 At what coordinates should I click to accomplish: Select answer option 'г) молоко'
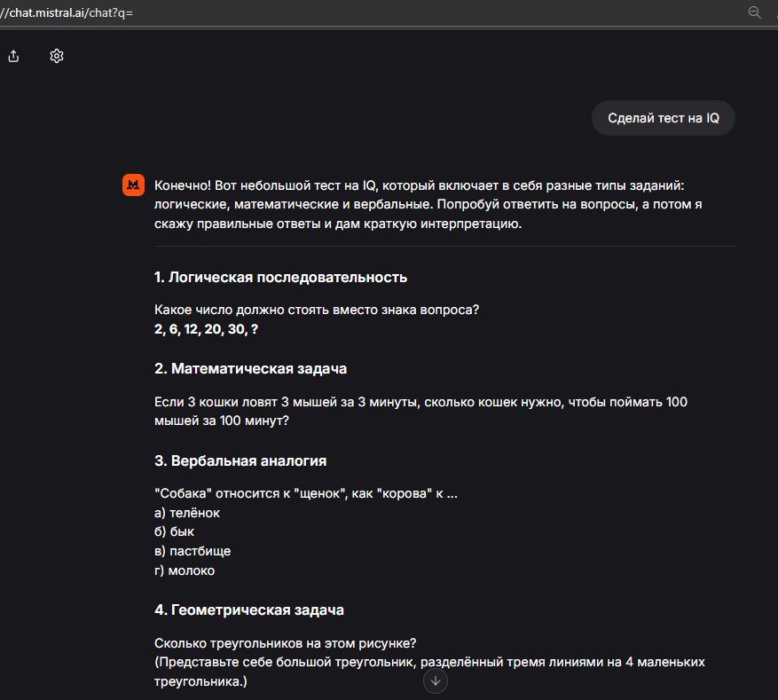click(185, 570)
